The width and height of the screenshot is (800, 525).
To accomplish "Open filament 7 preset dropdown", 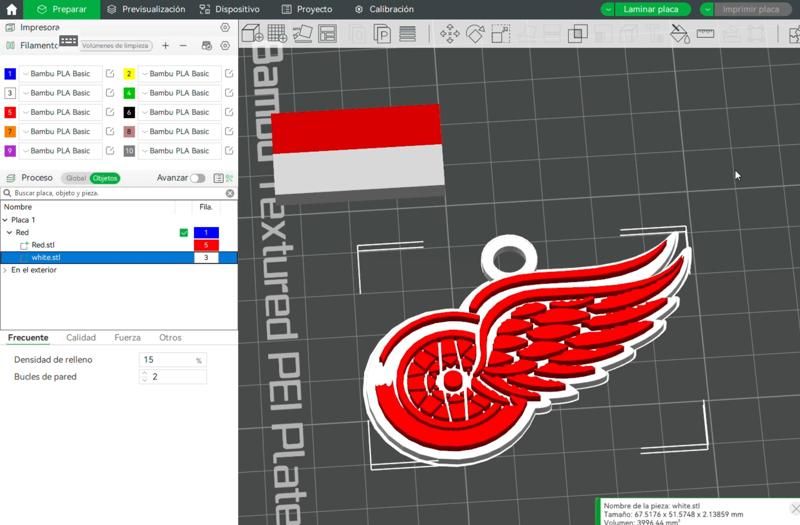I will pos(61,132).
